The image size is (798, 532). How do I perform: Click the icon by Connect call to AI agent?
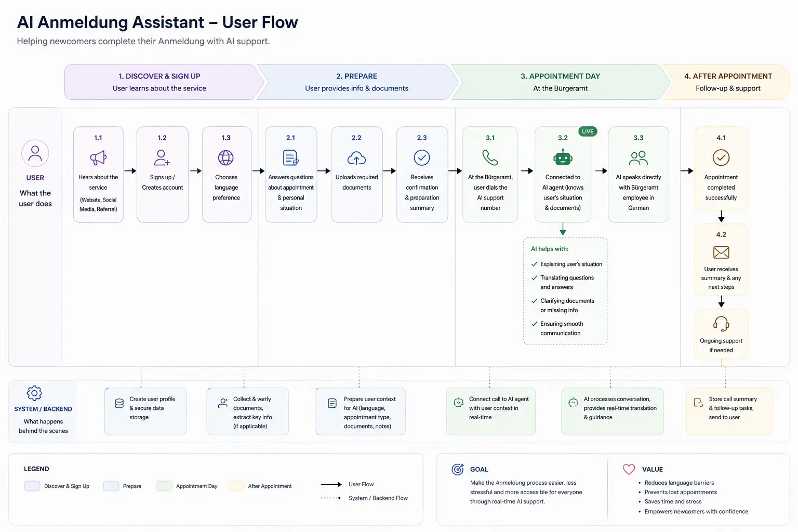point(459,403)
